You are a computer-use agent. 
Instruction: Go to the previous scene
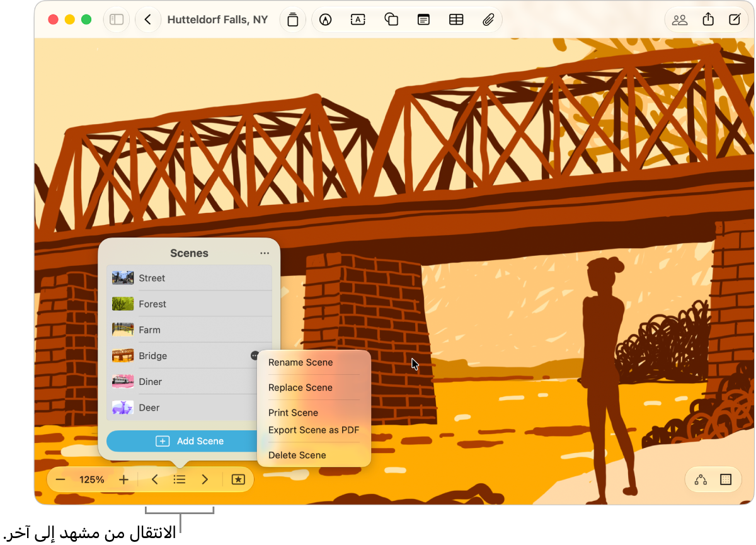click(155, 479)
